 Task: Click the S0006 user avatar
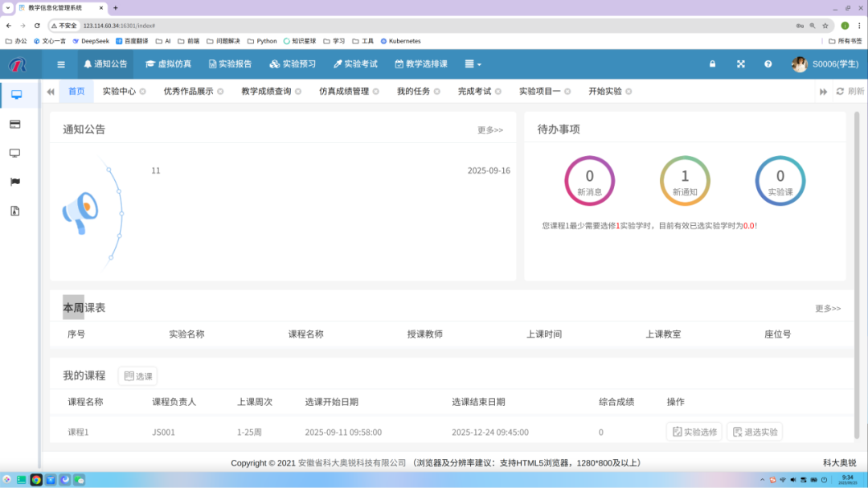pyautogui.click(x=800, y=64)
